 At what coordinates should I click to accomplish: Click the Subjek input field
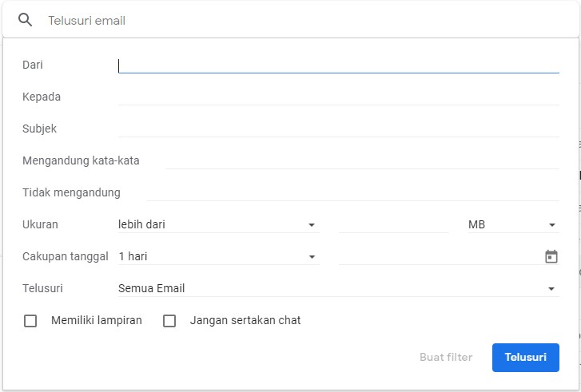[x=338, y=129]
